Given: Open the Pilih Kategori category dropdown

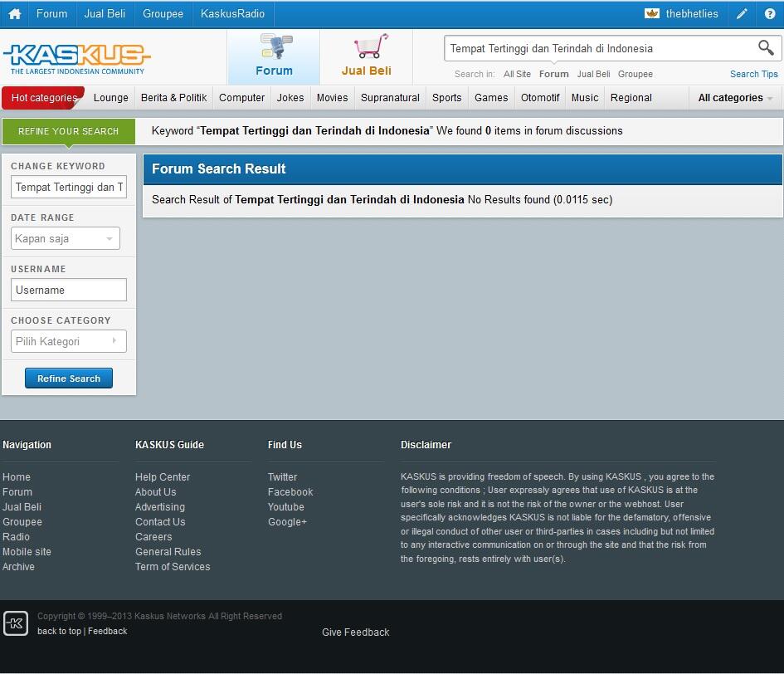Looking at the screenshot, I should pos(69,341).
